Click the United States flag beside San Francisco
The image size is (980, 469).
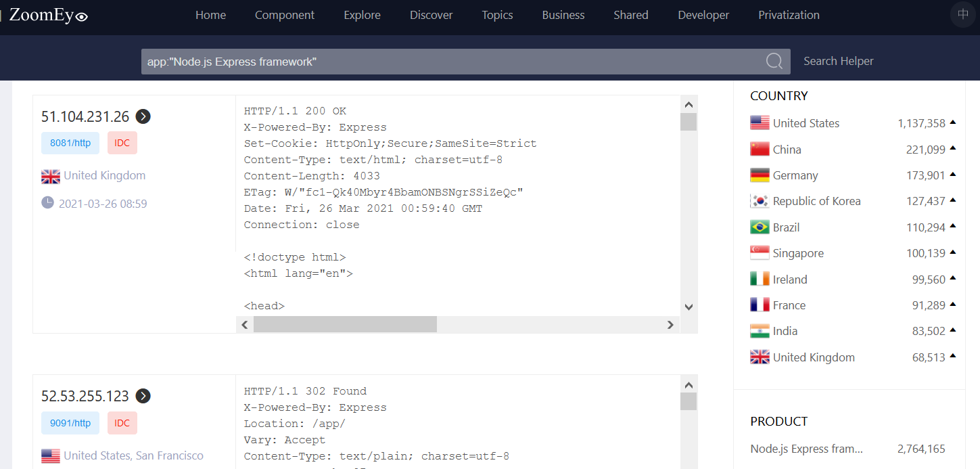[50, 455]
